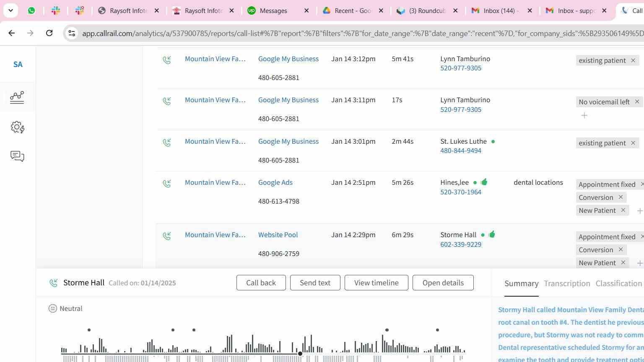
Task: Select the Summary tab
Action: pos(522,284)
